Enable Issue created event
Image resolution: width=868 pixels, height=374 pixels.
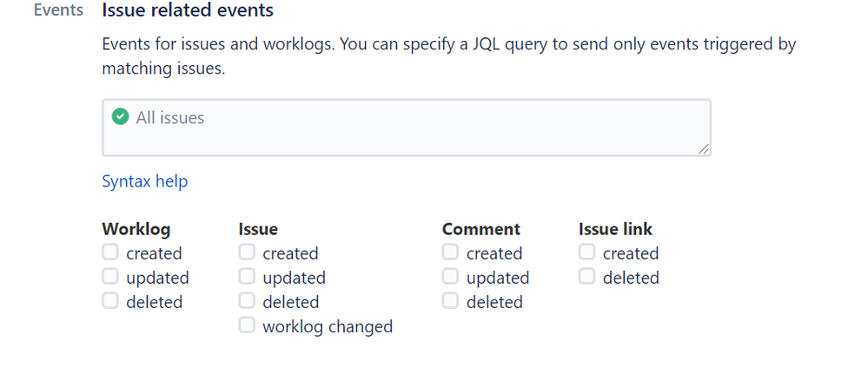click(247, 253)
